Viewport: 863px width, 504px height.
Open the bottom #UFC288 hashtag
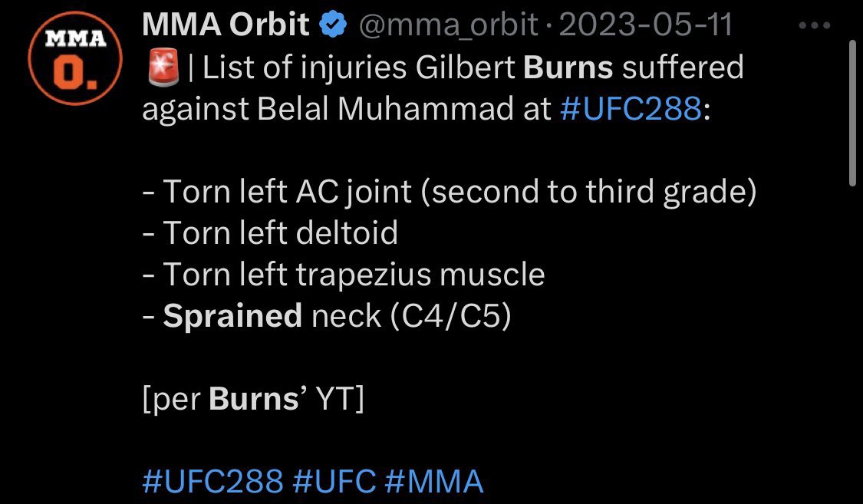(x=212, y=482)
